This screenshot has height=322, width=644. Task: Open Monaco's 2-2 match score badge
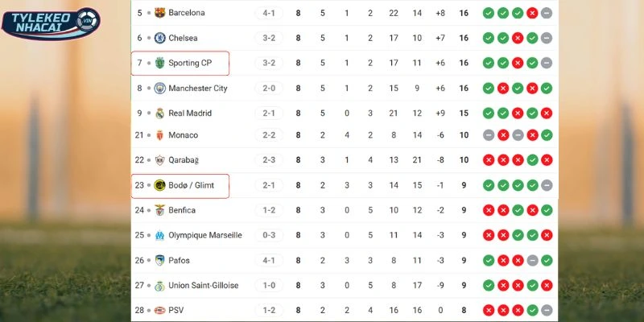[x=269, y=135]
